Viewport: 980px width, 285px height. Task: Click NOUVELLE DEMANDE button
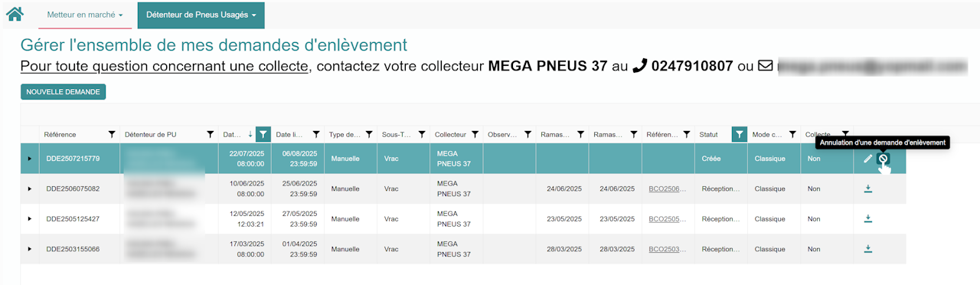pyautogui.click(x=63, y=92)
